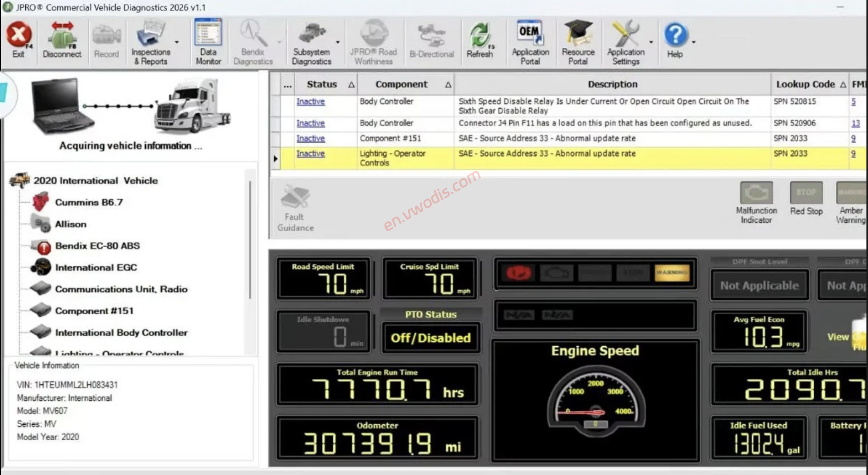Click the Idle Fuel Used readout
868x475 pixels.
point(759,438)
